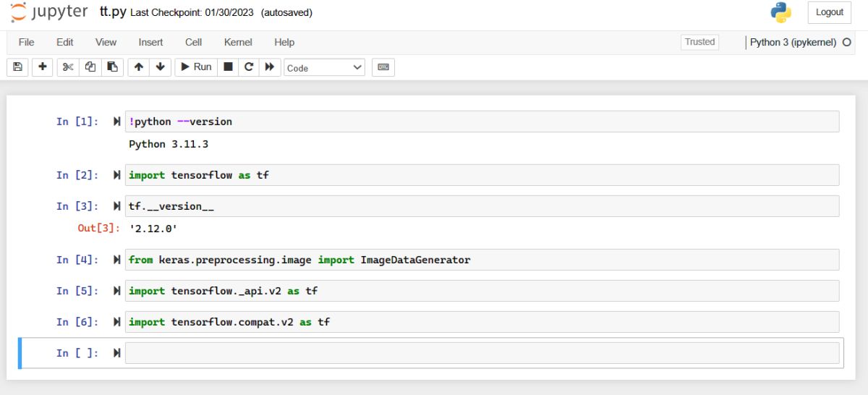The height and width of the screenshot is (395, 868).
Task: Rename the notebook title tt.py
Action: pos(112,12)
